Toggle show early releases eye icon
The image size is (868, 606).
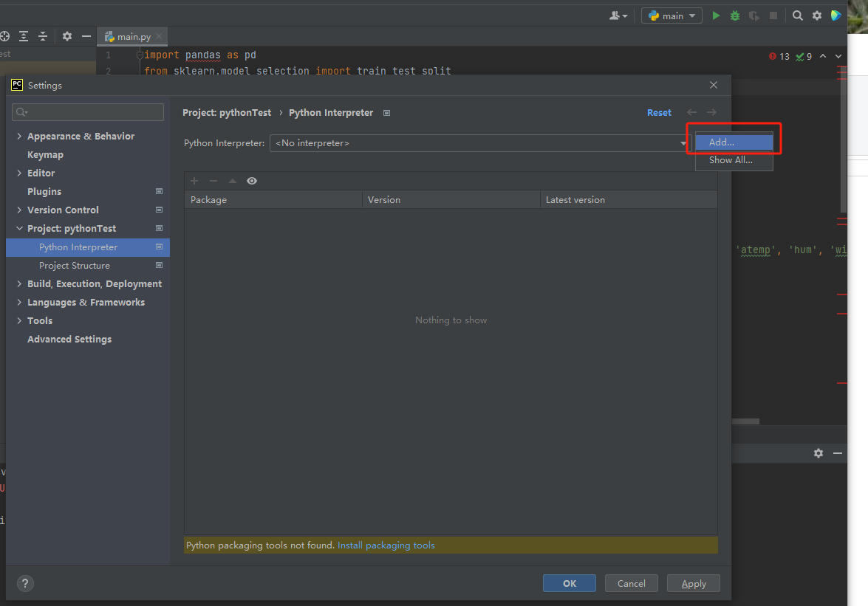pos(252,181)
